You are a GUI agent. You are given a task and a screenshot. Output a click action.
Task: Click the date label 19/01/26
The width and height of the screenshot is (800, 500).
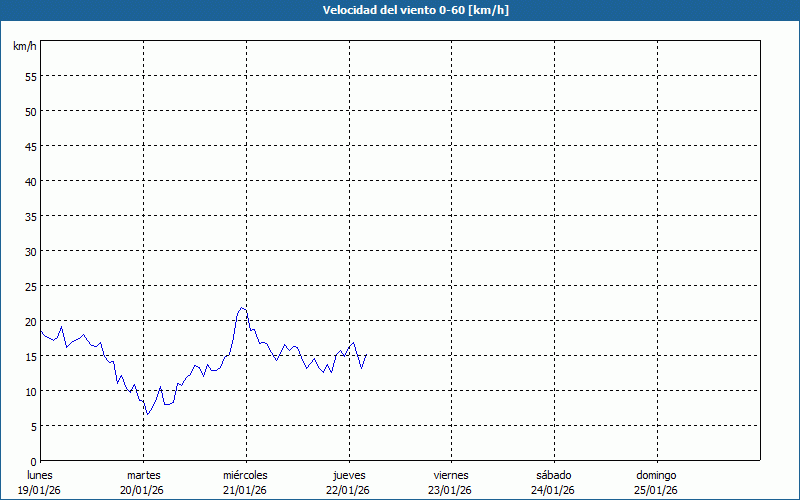point(40,490)
